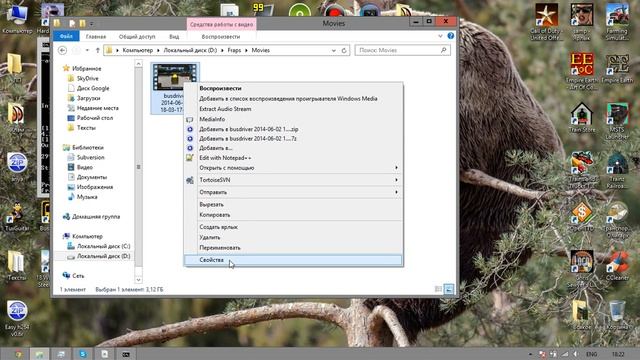Click the command prompt icon in taskbar
Image resolution: width=640 pixels, height=360 pixels.
pos(126,354)
